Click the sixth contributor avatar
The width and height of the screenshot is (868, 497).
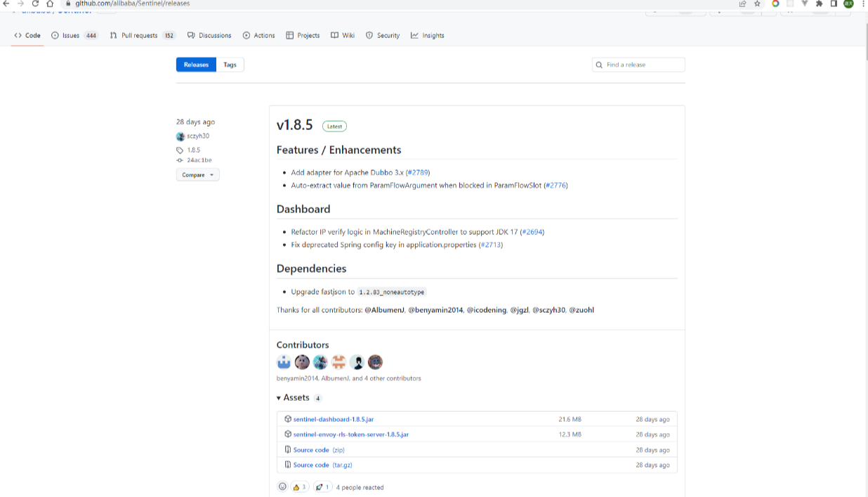pos(375,362)
